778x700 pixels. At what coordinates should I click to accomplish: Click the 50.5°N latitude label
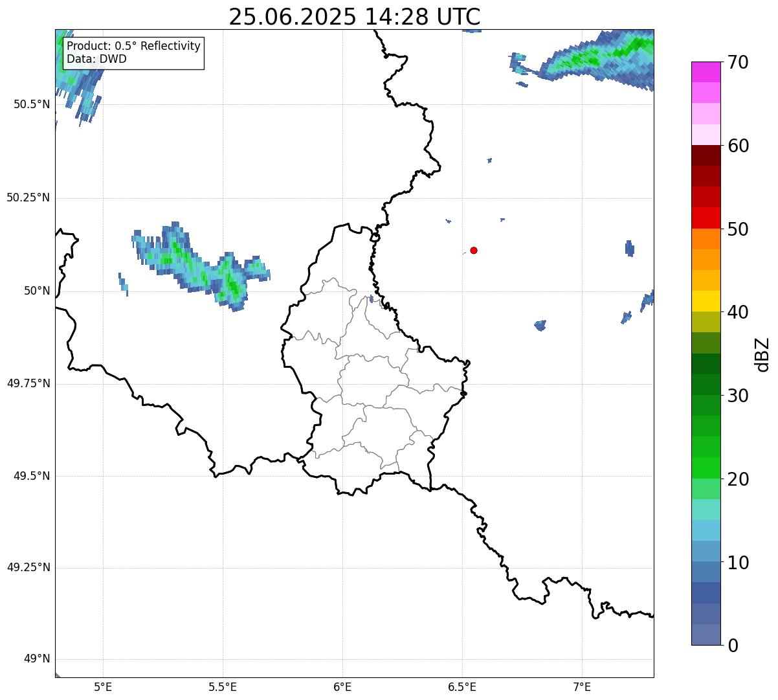[x=32, y=104]
